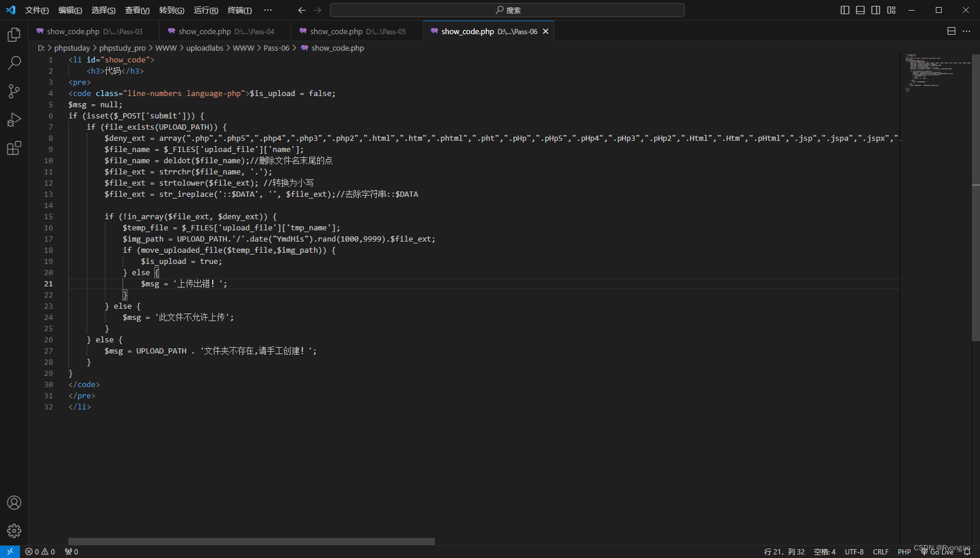
Task: Click the closing </code> tag line
Action: (84, 384)
